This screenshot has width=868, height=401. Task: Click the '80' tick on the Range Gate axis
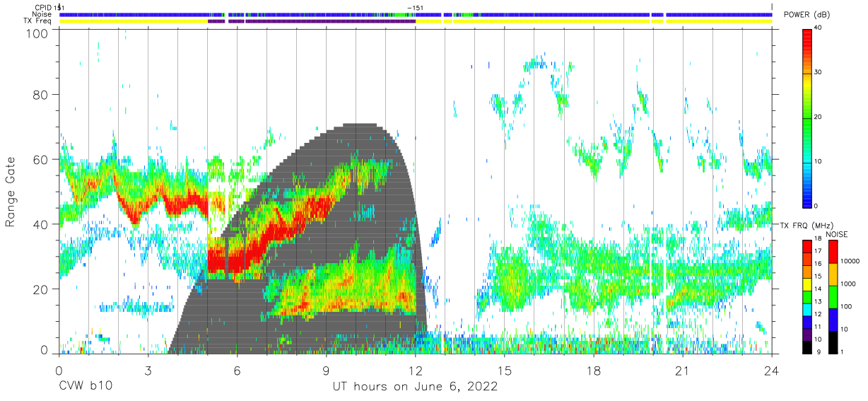tap(42, 94)
